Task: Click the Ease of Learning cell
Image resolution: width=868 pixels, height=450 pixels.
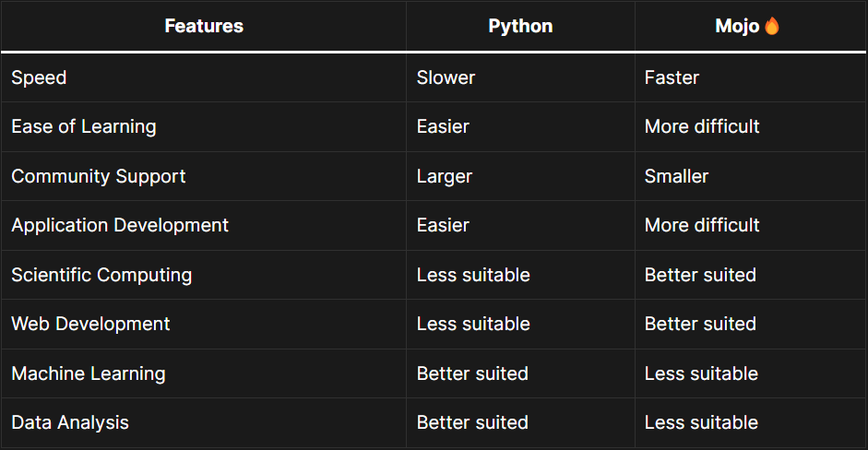Action: pyautogui.click(x=84, y=126)
